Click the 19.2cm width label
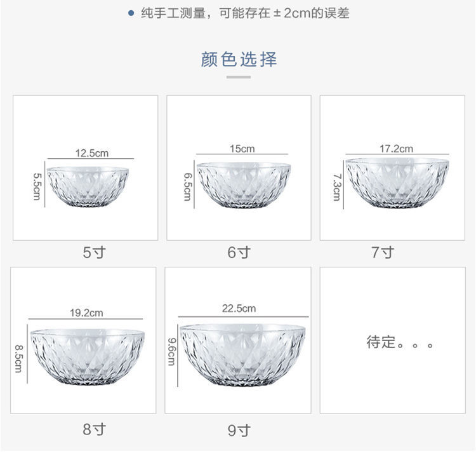The image size is (476, 472). (x=86, y=313)
